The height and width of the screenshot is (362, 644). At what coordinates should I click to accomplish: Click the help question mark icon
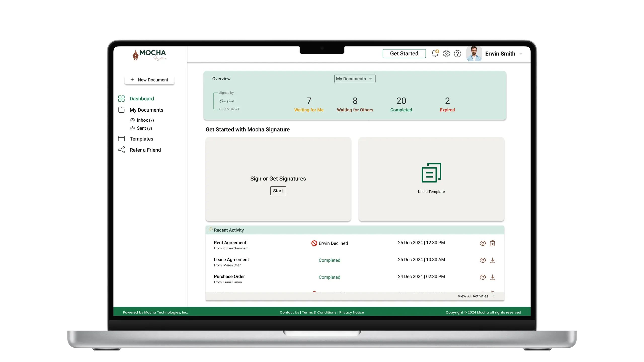pyautogui.click(x=457, y=54)
